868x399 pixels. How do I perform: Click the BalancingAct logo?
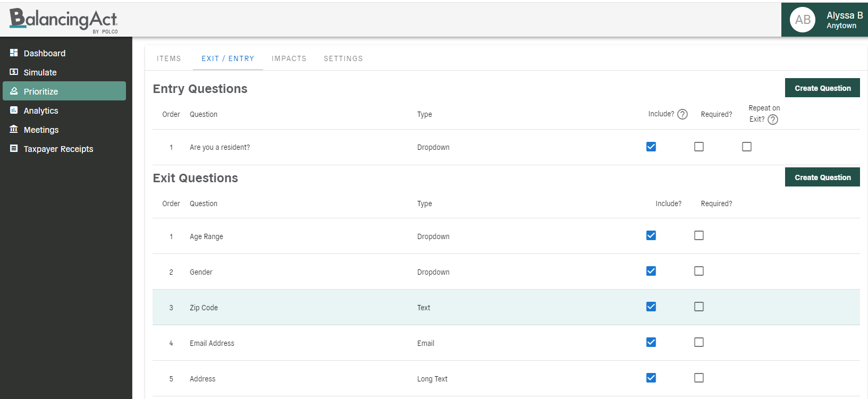(64, 20)
